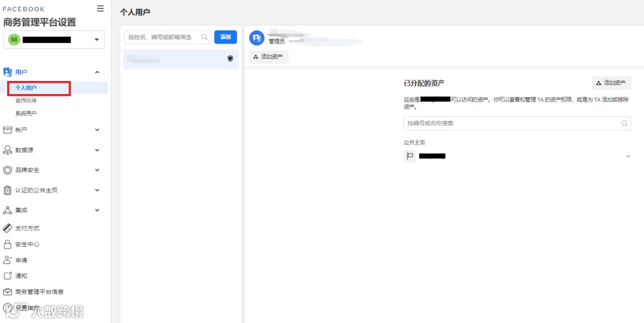Open the business account selector dropdown
This screenshot has height=323, width=644.
click(x=54, y=40)
